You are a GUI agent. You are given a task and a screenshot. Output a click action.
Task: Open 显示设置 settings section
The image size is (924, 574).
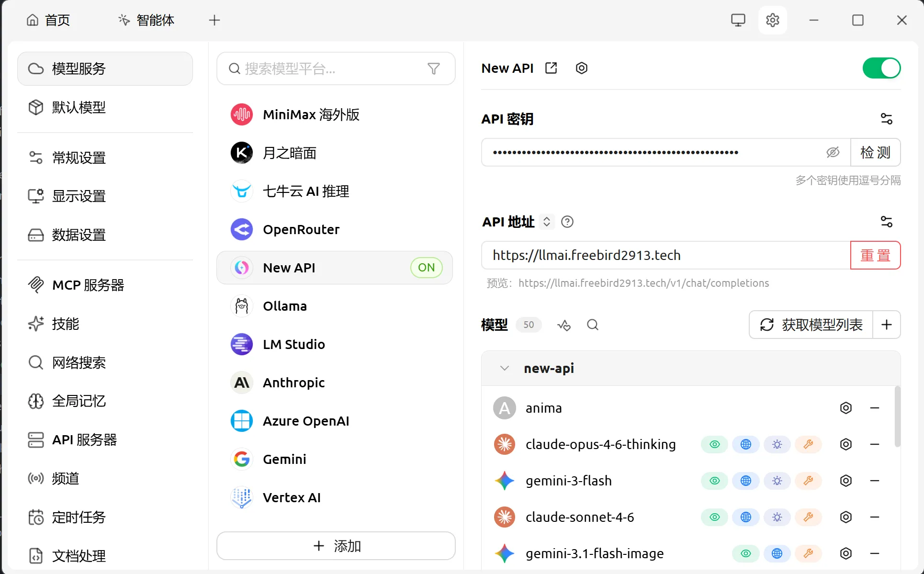pyautogui.click(x=105, y=196)
